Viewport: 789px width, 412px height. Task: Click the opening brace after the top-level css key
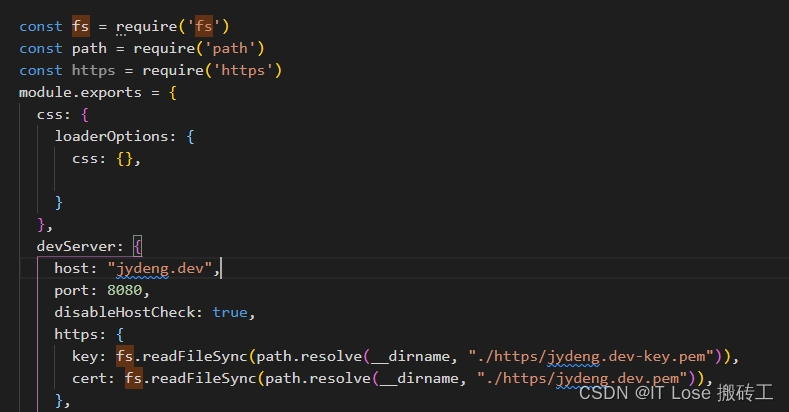tap(85, 115)
